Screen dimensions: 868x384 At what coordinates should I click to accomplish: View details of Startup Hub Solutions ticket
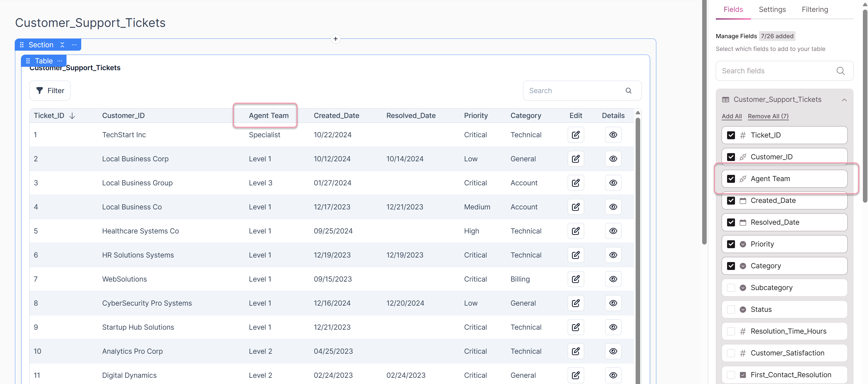click(613, 327)
